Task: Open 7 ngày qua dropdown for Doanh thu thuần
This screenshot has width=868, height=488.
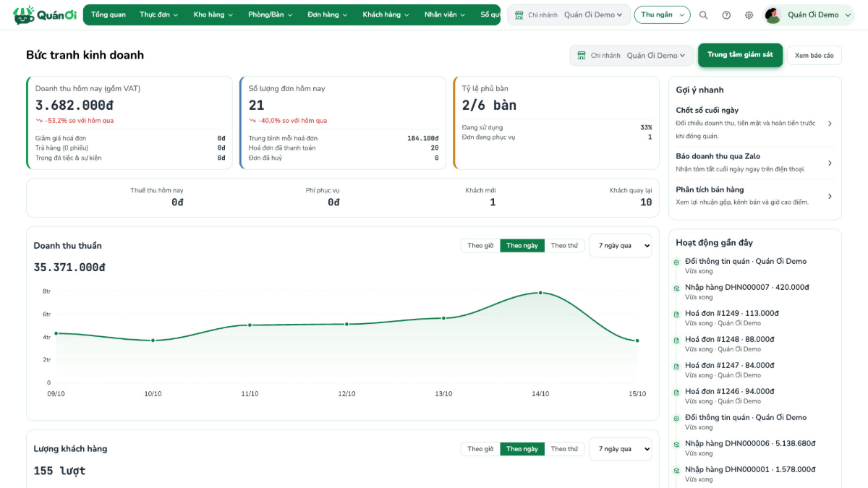Action: tap(621, 246)
